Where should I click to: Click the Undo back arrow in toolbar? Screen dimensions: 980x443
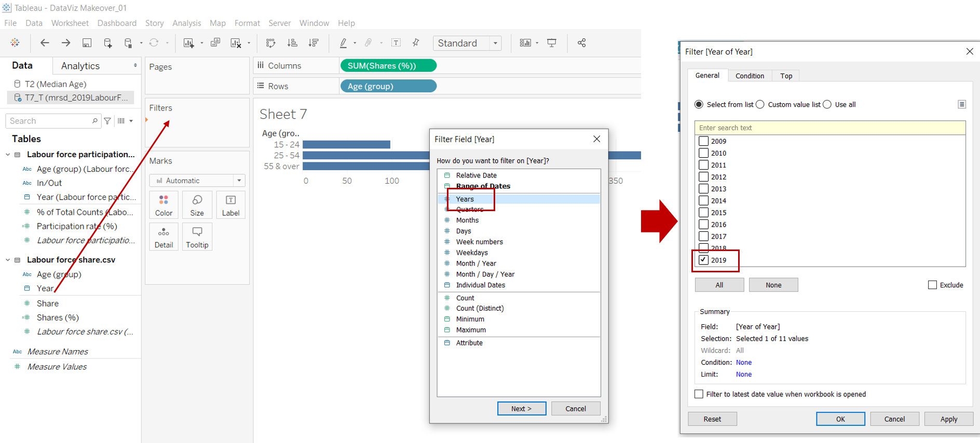tap(45, 43)
